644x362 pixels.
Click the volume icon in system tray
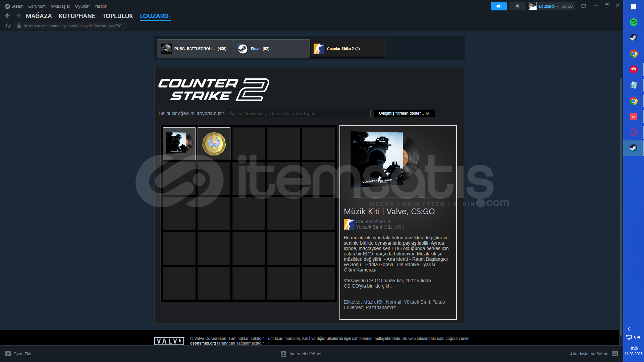pos(637,337)
